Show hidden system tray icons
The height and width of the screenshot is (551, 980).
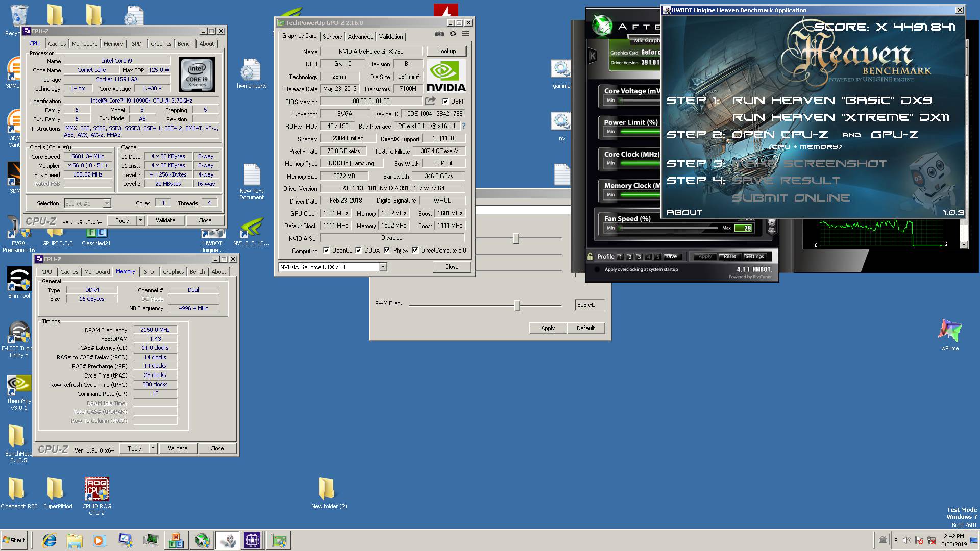[x=896, y=540]
